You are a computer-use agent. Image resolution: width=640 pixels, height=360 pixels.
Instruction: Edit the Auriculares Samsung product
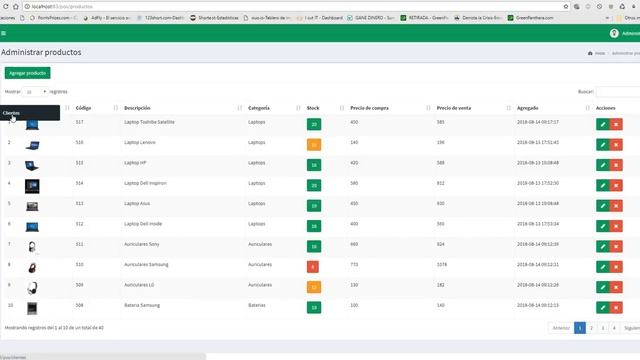point(602,267)
